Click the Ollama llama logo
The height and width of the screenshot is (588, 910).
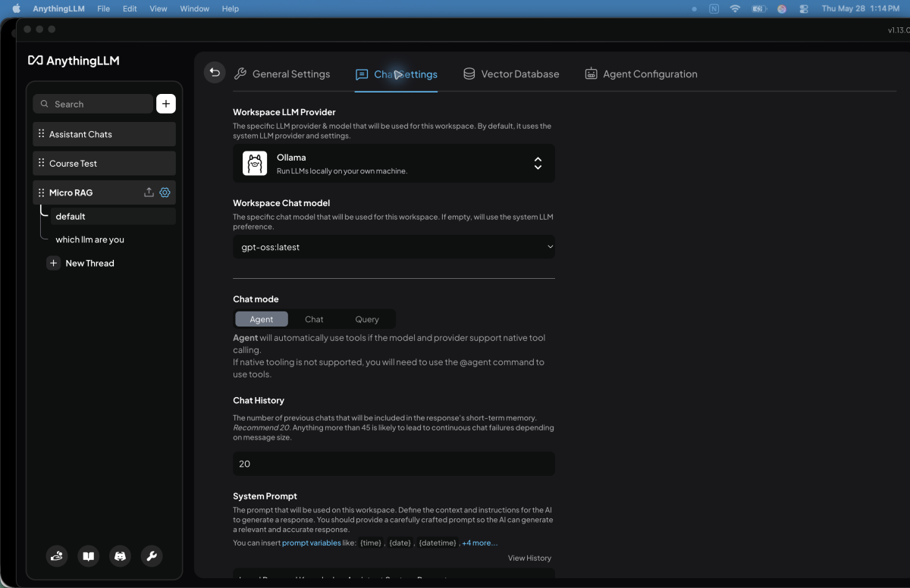coord(255,163)
